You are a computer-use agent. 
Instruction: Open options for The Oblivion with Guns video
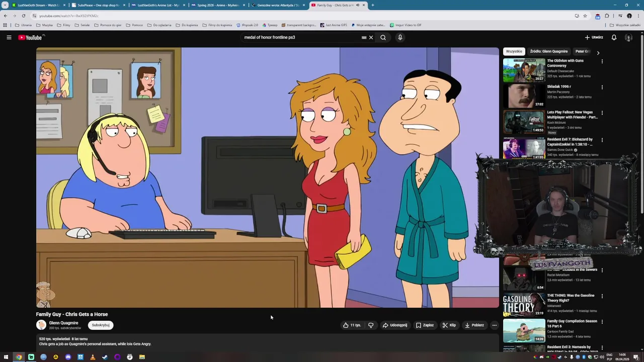pos(602,61)
